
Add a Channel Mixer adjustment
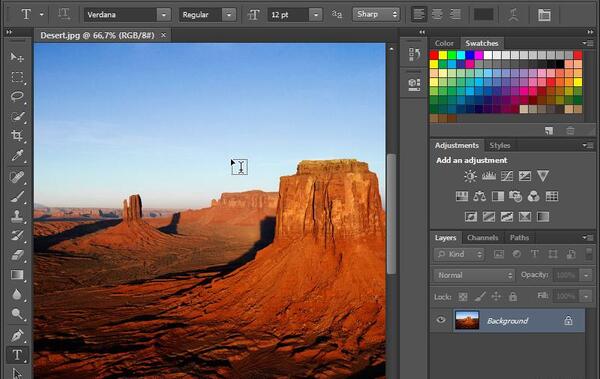[x=533, y=196]
